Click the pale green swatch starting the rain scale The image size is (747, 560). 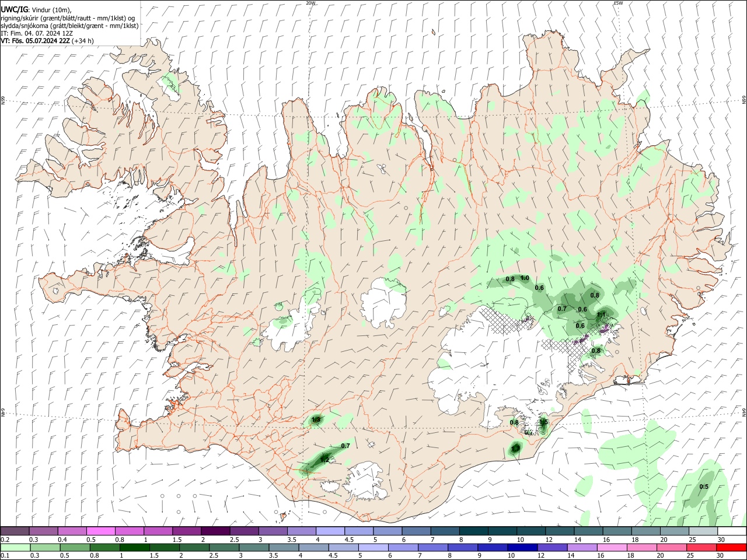(x=15, y=548)
